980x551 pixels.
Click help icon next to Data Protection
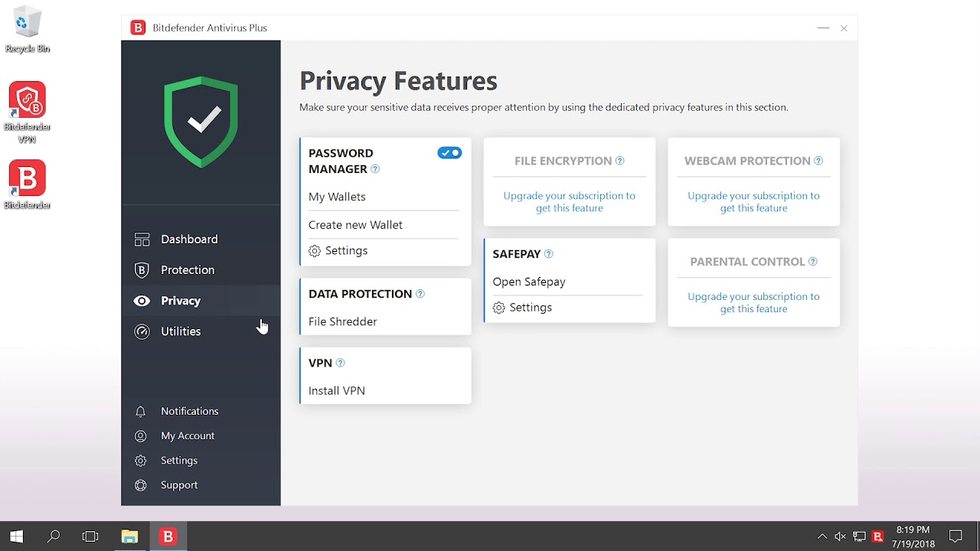tap(420, 294)
